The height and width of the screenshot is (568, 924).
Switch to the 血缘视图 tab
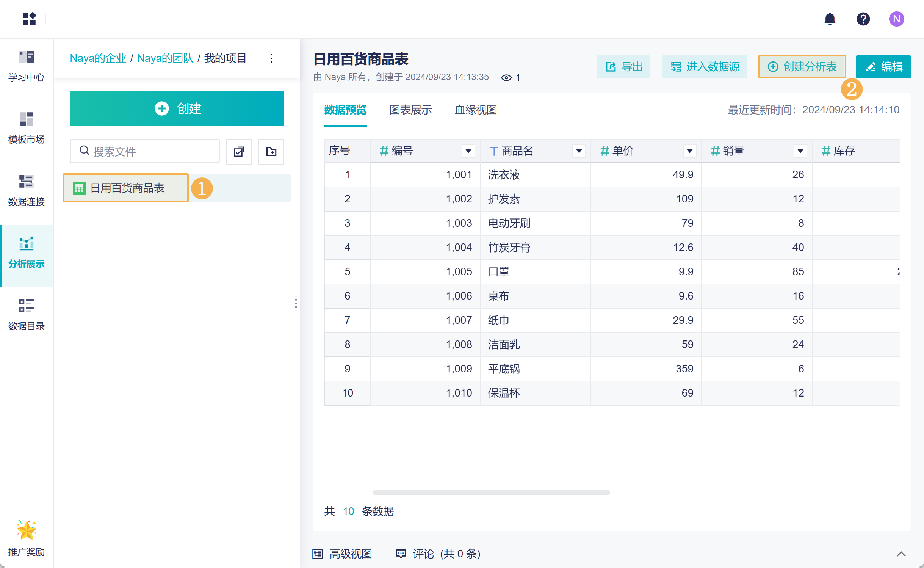pos(476,110)
